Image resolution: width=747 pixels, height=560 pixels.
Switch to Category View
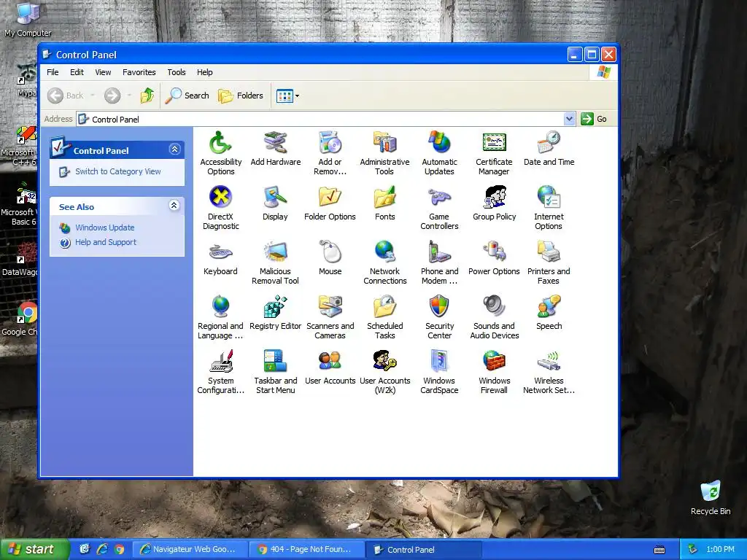point(117,171)
